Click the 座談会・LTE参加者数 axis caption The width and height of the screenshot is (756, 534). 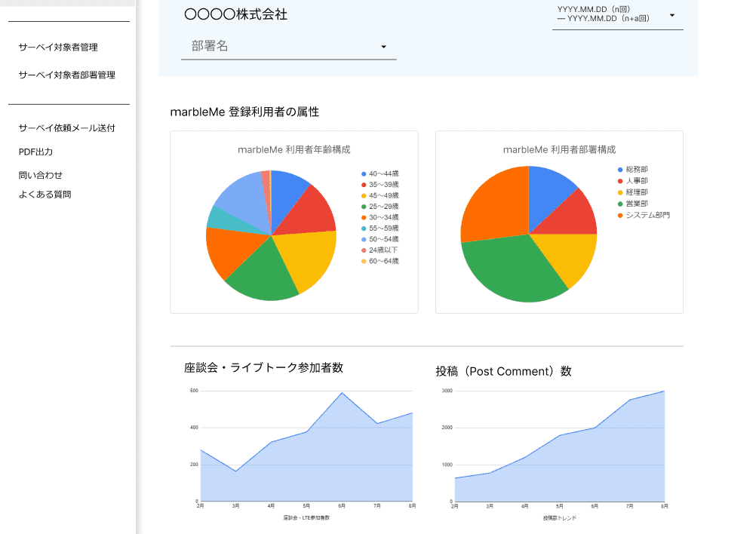(x=306, y=517)
